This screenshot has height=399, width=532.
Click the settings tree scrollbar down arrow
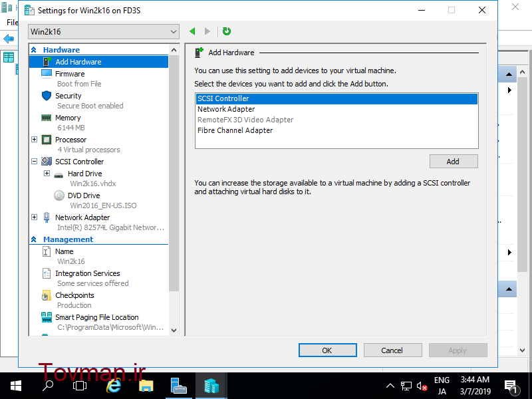[x=174, y=330]
